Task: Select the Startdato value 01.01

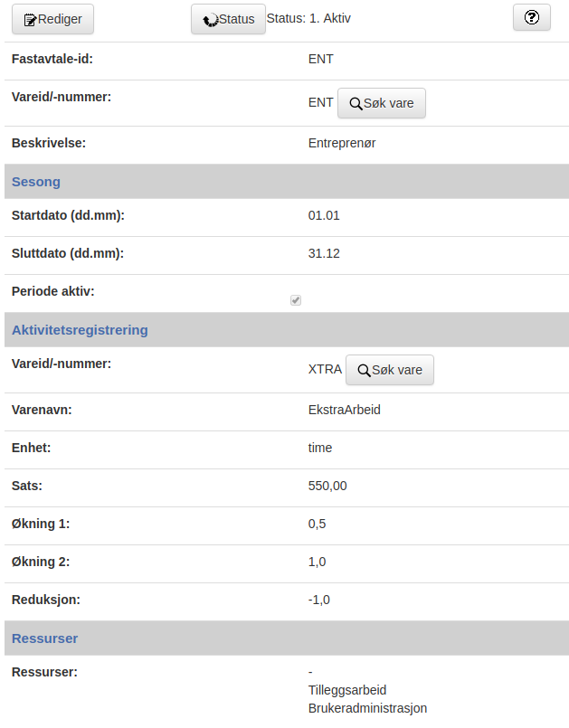Action: [324, 215]
